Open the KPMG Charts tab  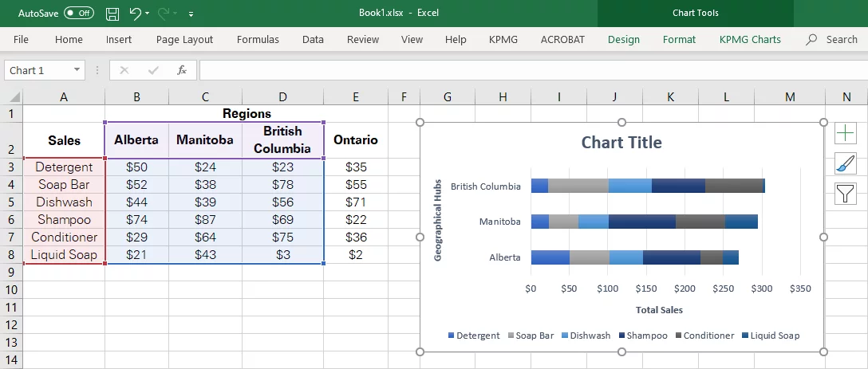(750, 39)
